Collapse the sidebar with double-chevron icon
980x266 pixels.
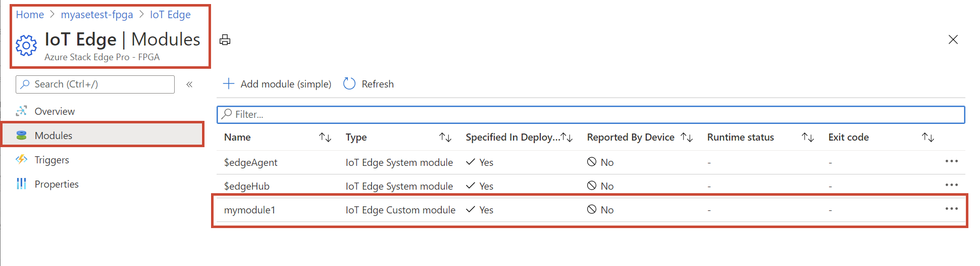coord(189,84)
